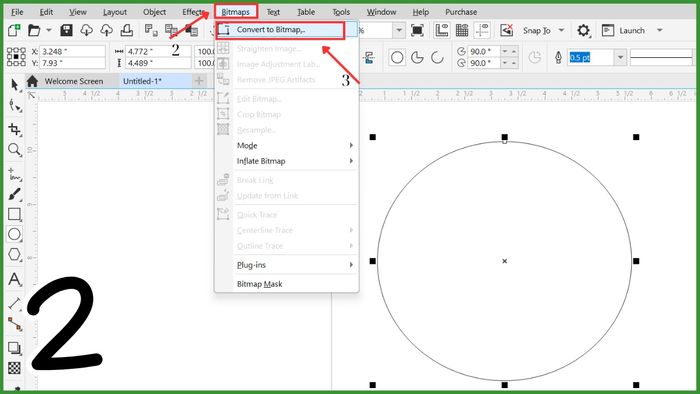The height and width of the screenshot is (394, 700).
Task: Select the Connector tool
Action: coord(14,324)
